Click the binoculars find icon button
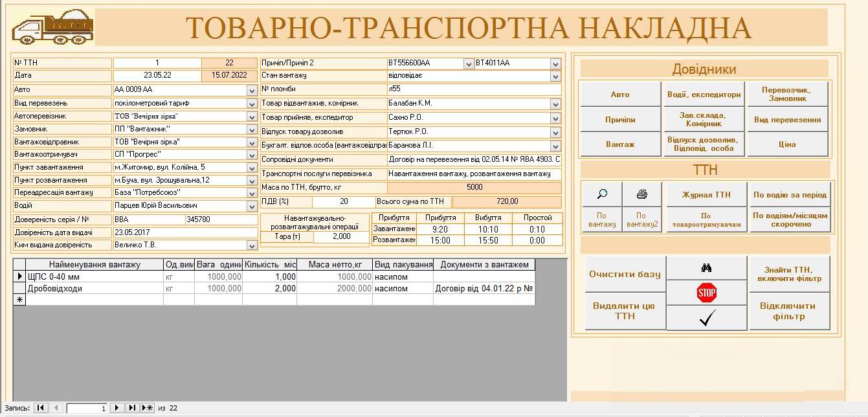Viewport: 868px width, 417px height. click(x=706, y=267)
